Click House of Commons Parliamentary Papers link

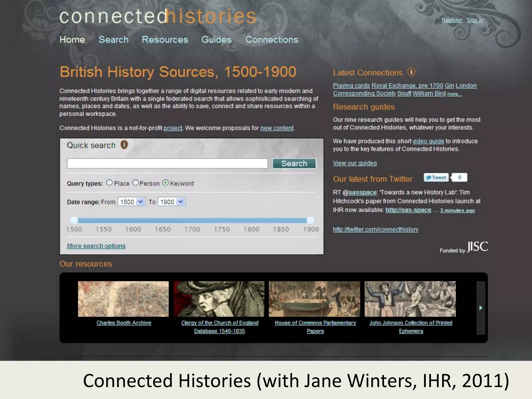[x=315, y=327]
